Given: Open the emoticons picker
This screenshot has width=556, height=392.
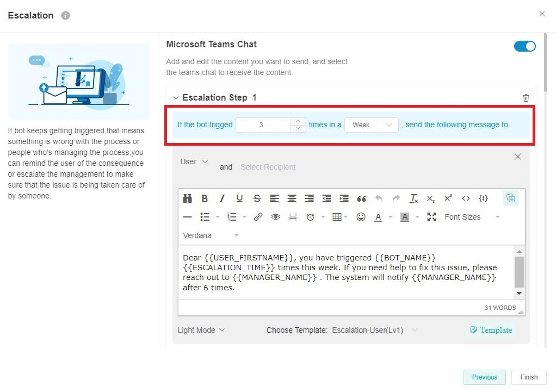Looking at the screenshot, I should (x=361, y=217).
